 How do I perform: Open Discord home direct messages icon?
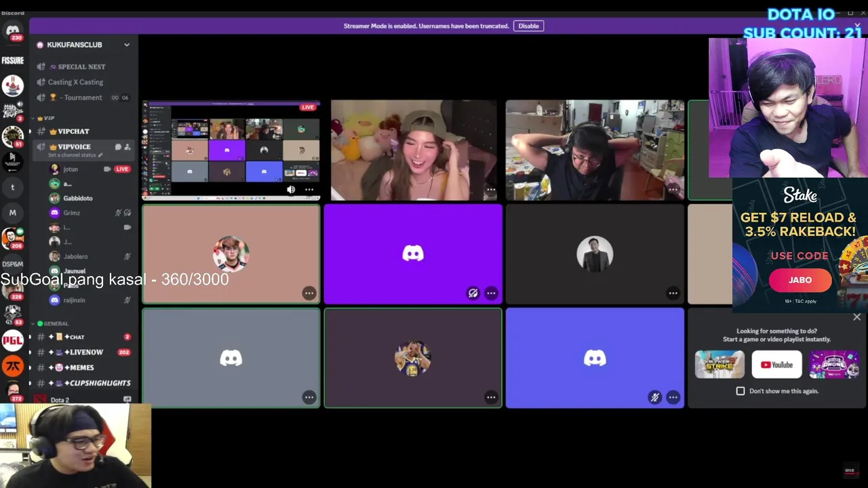12,30
